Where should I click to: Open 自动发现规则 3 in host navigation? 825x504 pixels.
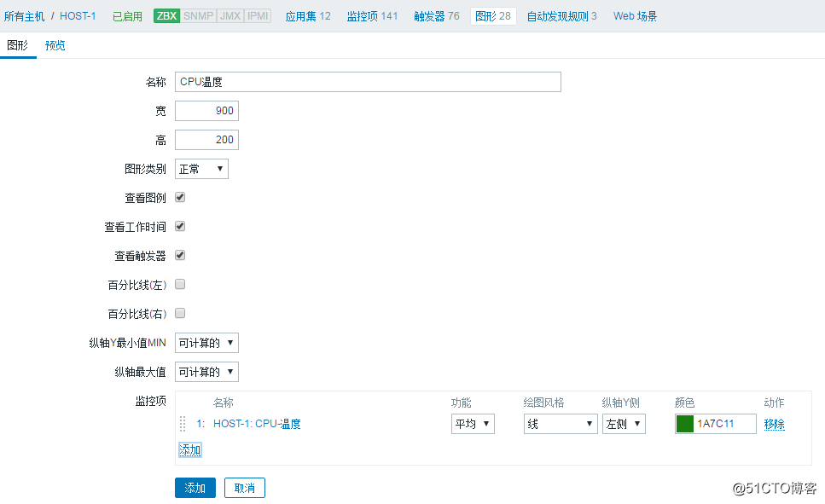(x=562, y=16)
